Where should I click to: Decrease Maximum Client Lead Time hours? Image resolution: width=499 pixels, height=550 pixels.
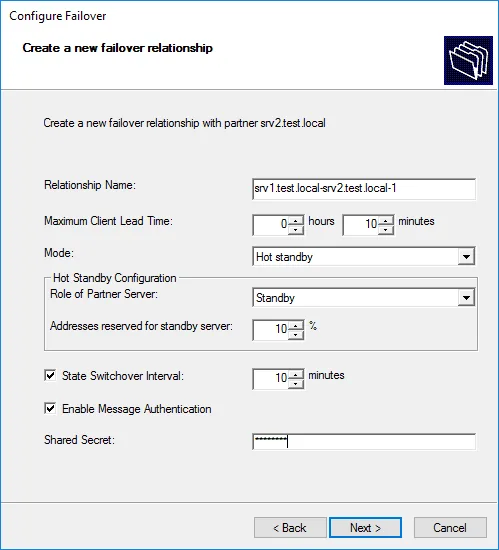pos(296,230)
